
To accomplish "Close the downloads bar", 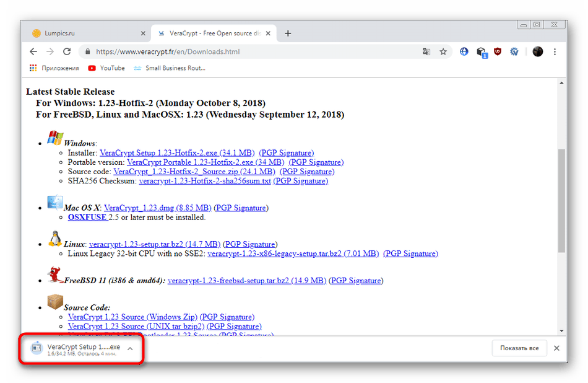I will (x=556, y=348).
